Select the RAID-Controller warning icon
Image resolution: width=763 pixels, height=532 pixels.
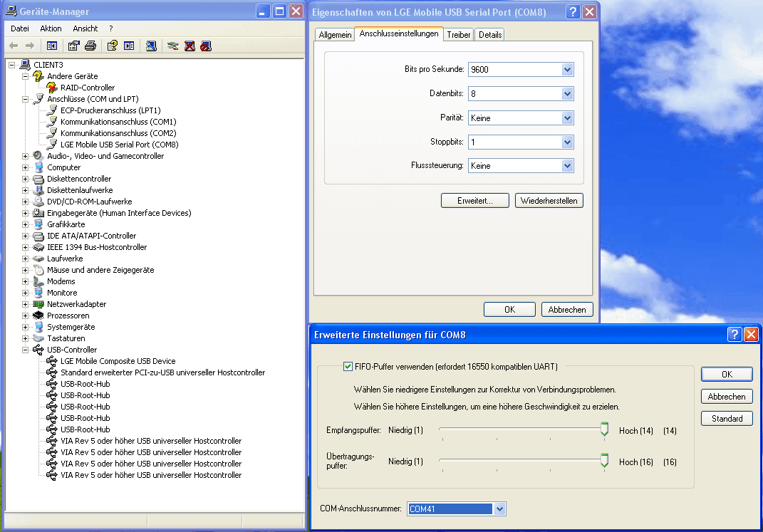pos(52,88)
